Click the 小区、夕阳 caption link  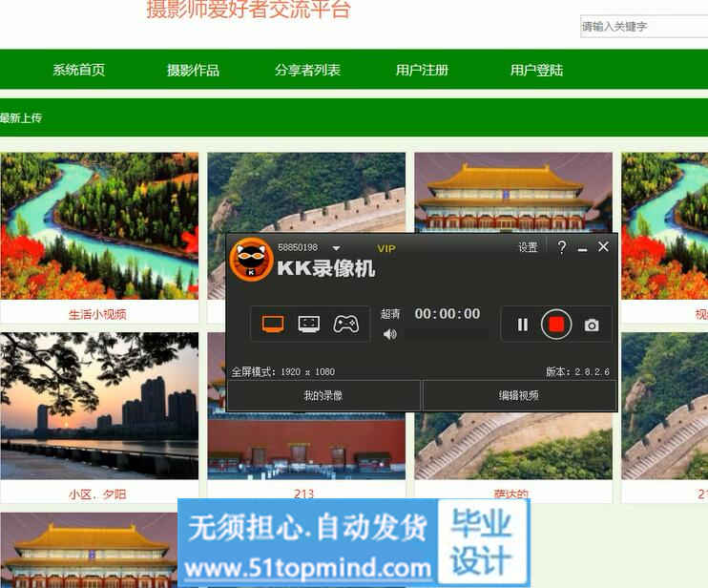[97, 494]
